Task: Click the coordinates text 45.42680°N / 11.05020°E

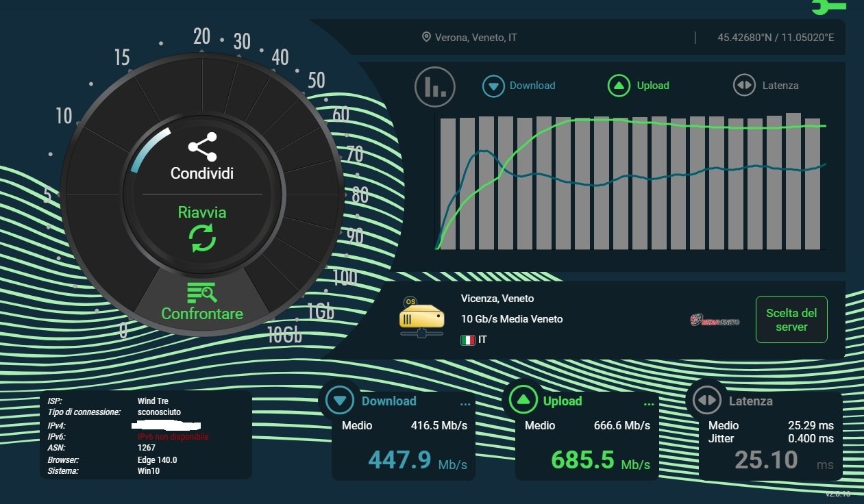Action: coord(776,37)
